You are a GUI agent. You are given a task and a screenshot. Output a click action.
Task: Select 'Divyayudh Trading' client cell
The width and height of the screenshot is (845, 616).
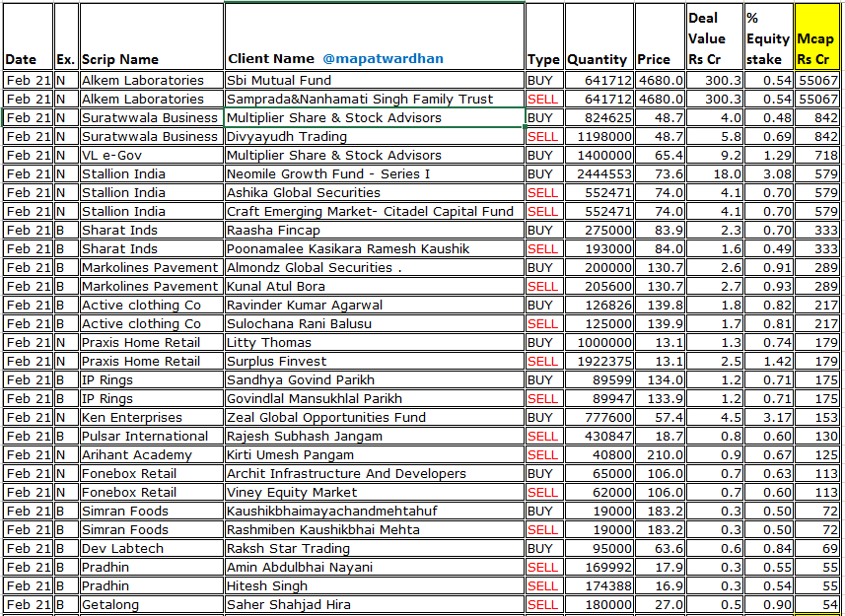click(x=375, y=137)
